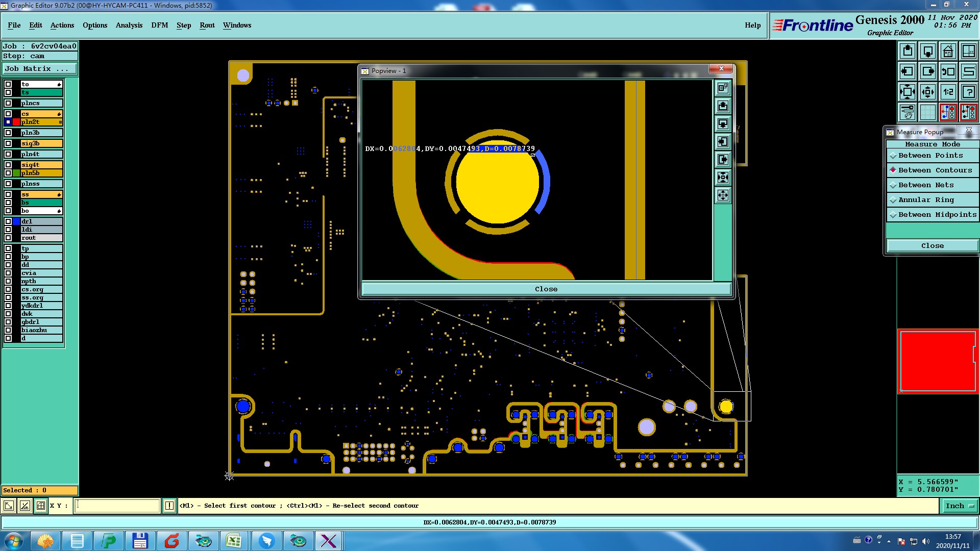Toggle the sig3b layer checkbox
The height and width of the screenshot is (551, 980).
click(x=8, y=143)
